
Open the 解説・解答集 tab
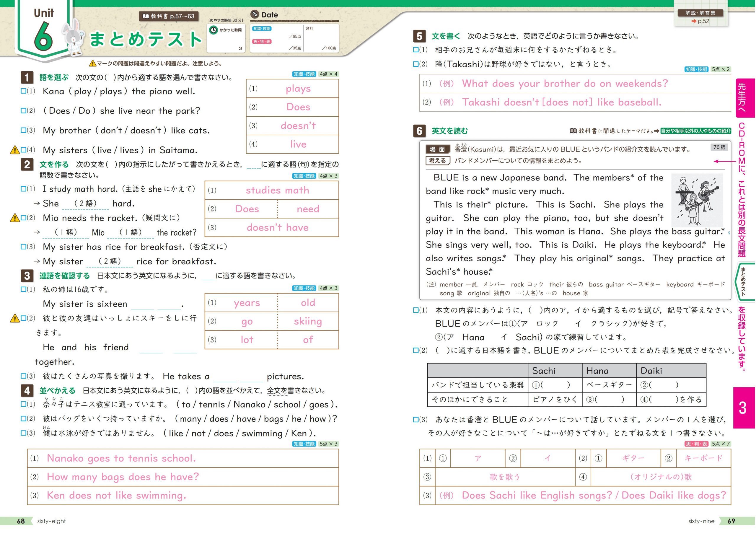700,13
